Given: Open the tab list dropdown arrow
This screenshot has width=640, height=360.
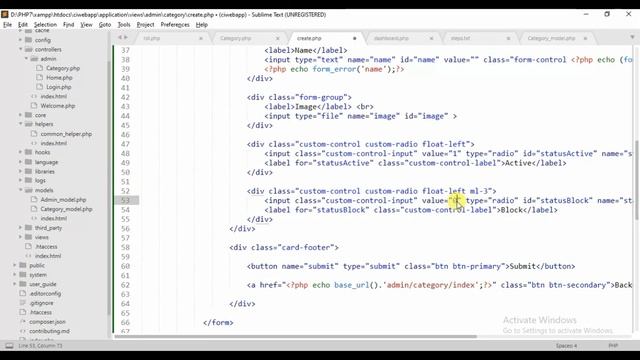Looking at the screenshot, I should pyautogui.click(x=632, y=37).
